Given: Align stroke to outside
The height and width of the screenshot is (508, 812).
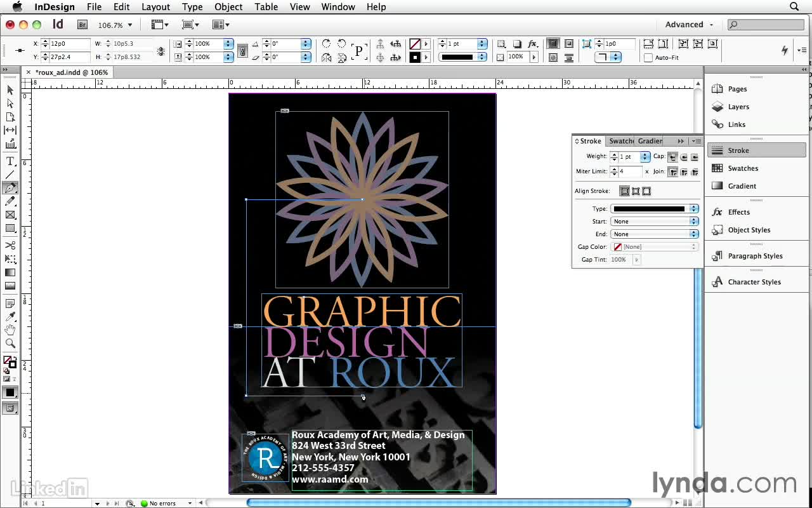Looking at the screenshot, I should pyautogui.click(x=646, y=191).
